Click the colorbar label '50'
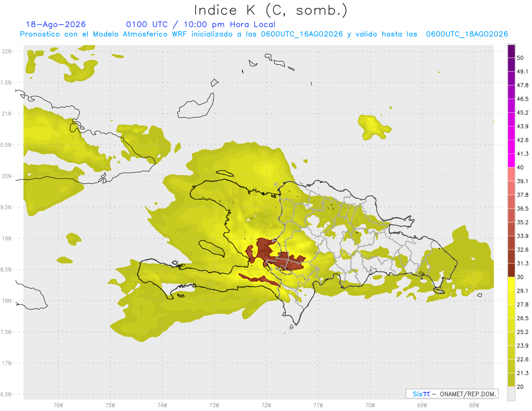This screenshot has width=532, height=411. tap(520, 58)
